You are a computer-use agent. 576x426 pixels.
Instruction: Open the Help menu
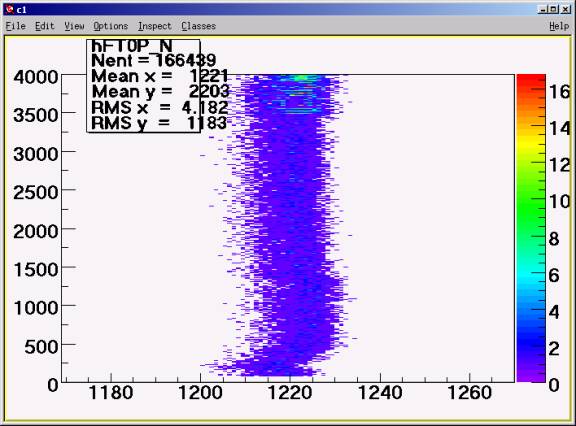[559, 26]
